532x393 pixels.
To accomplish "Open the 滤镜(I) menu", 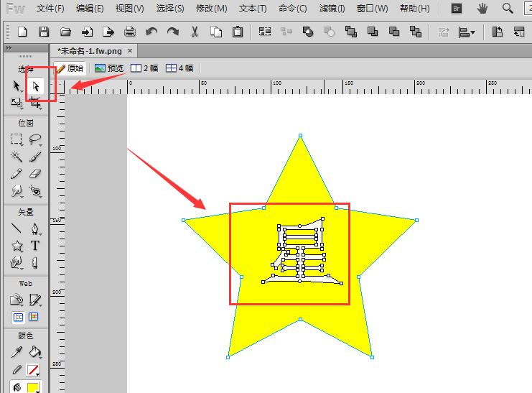I will pos(332,9).
